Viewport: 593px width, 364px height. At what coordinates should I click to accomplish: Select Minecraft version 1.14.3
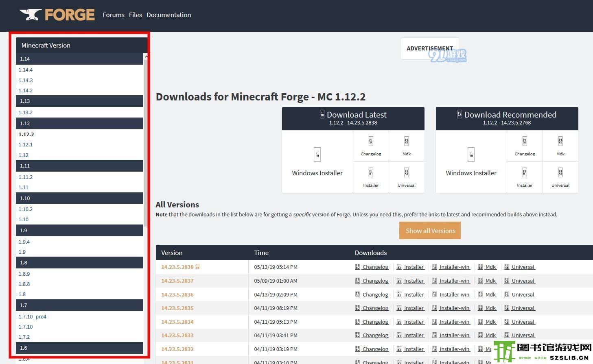26,80
